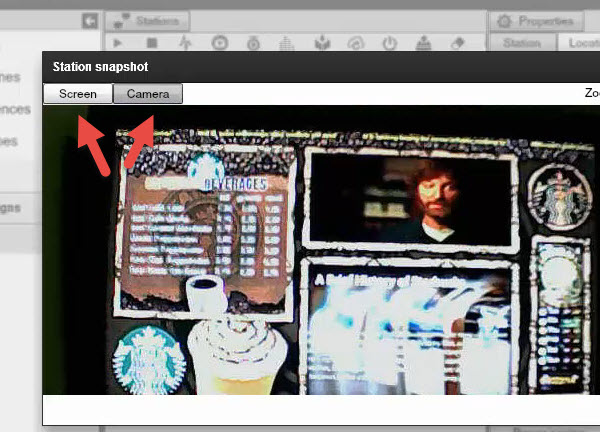Click the station snapshot image
Viewport: 600px width, 432px height.
[321, 250]
